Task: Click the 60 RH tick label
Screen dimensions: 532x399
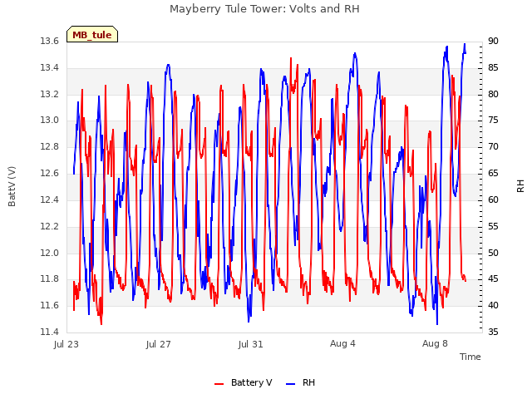Action: click(493, 199)
